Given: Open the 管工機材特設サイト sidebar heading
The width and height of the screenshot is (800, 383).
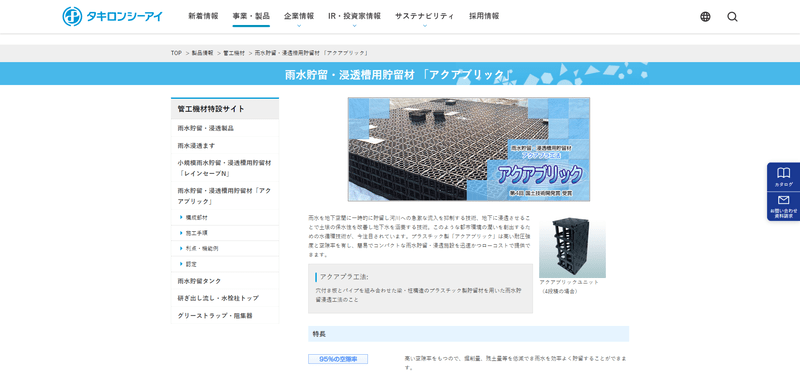Looking at the screenshot, I should pos(225,109).
